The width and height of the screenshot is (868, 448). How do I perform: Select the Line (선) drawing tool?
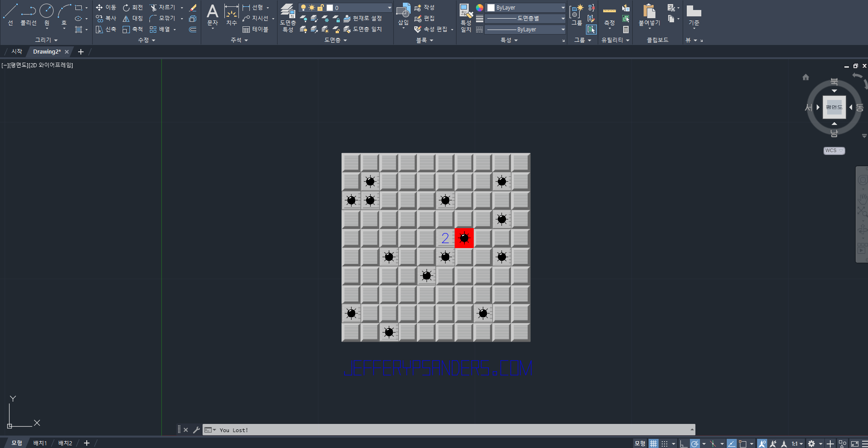point(10,14)
